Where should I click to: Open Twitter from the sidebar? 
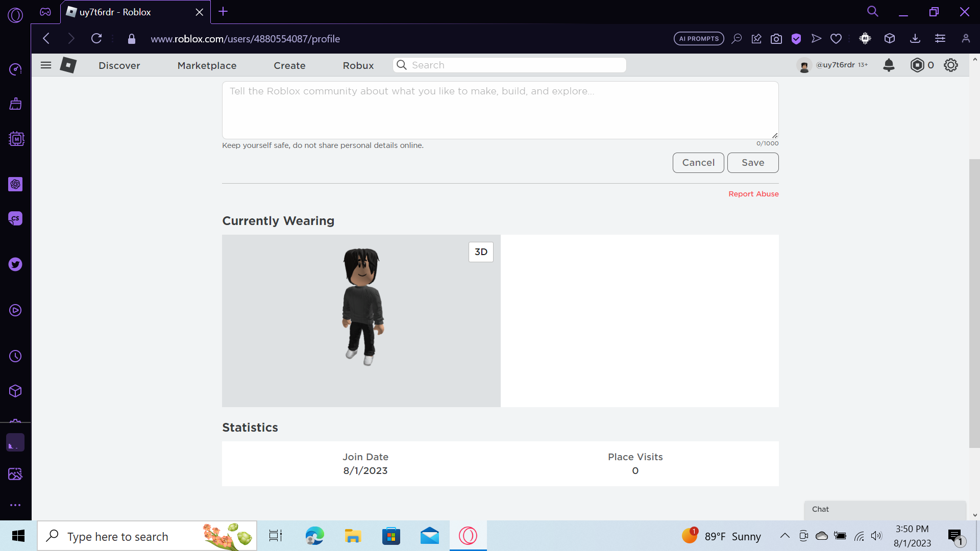15,264
